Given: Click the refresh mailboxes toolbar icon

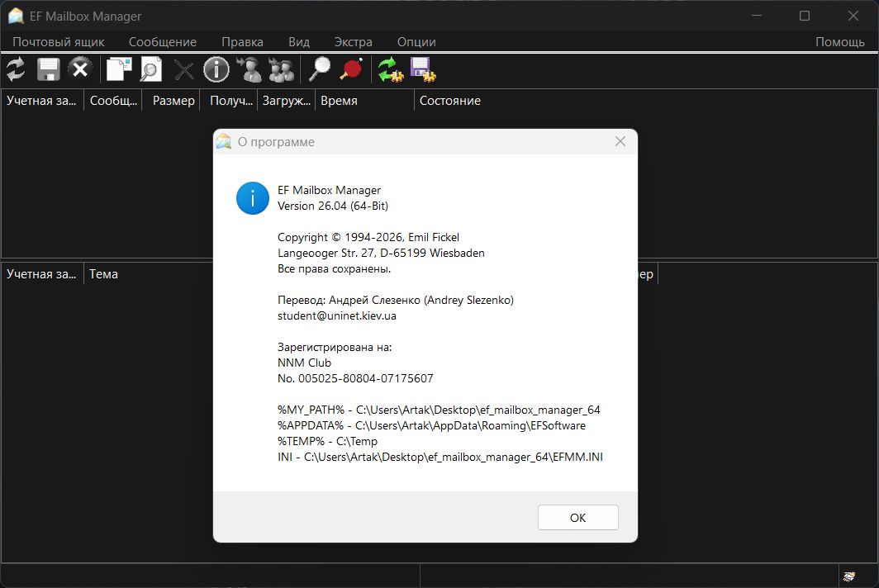Looking at the screenshot, I should [16, 69].
